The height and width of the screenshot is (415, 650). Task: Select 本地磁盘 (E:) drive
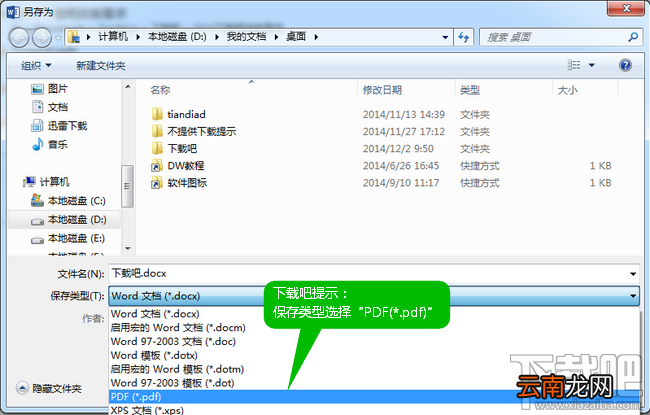[68, 238]
